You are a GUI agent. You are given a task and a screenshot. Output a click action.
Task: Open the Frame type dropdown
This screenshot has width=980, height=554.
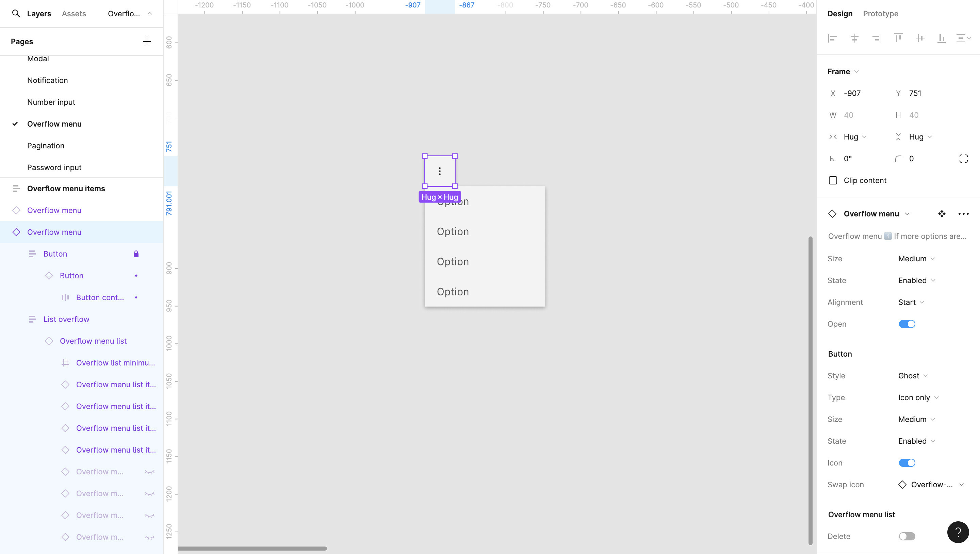click(843, 71)
